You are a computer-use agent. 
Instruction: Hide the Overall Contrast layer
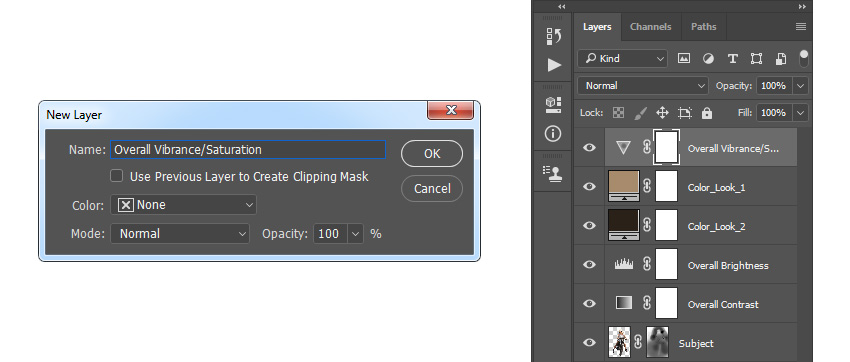click(x=589, y=303)
